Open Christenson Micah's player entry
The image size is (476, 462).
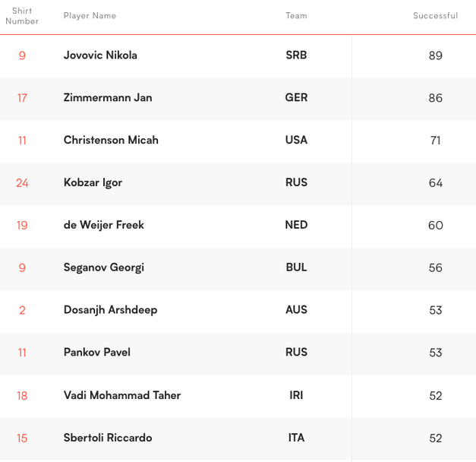point(111,141)
